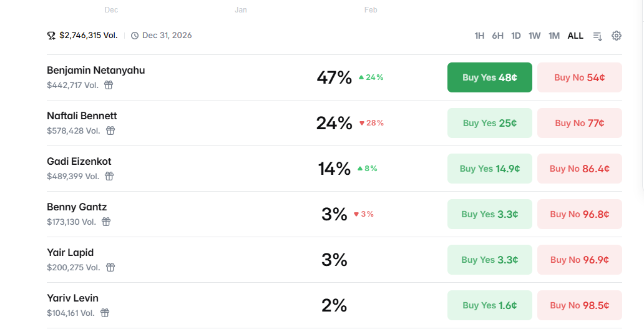Open the Naftali Bennett market row
Screen dimensions: 644x329
click(82, 116)
